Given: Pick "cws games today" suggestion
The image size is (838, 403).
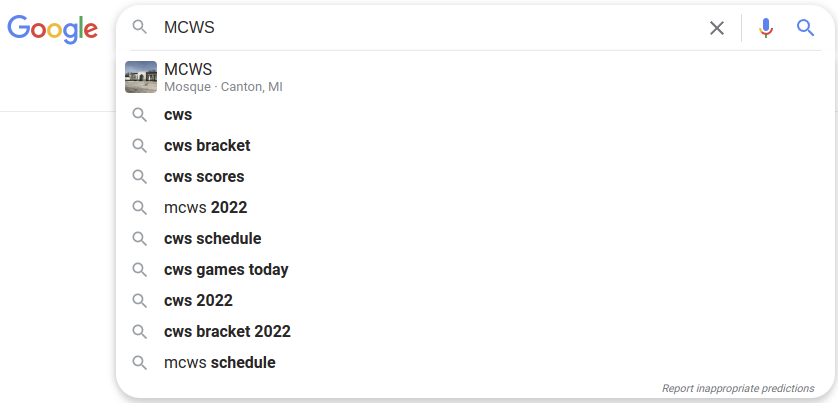Looking at the screenshot, I should pos(226,270).
